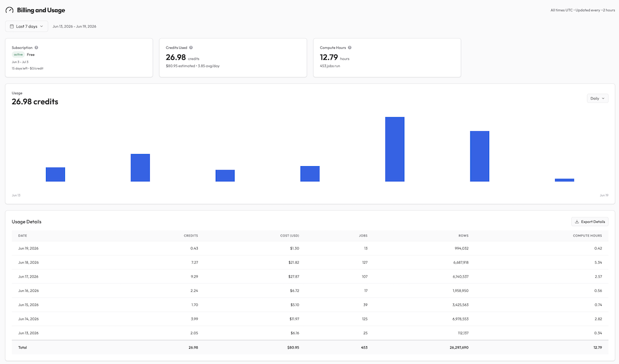Select the Jun 19, 2026 row date
The image size is (619, 364).
tap(29, 248)
